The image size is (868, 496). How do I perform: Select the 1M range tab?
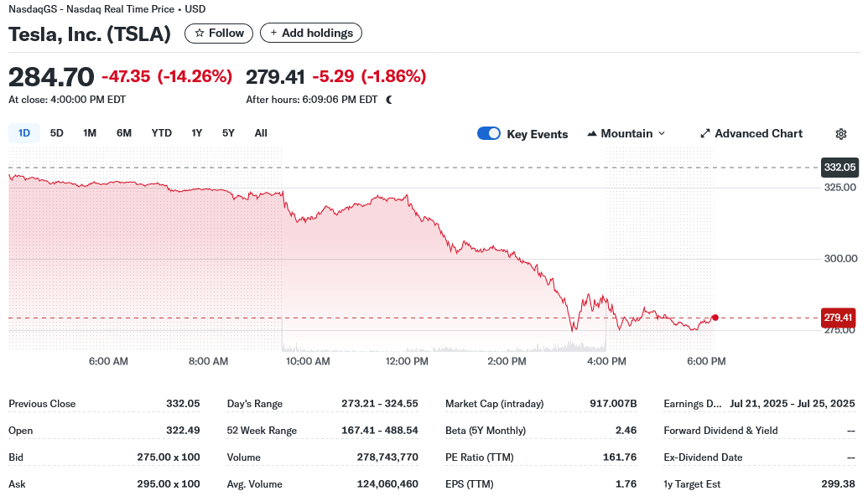click(x=90, y=133)
